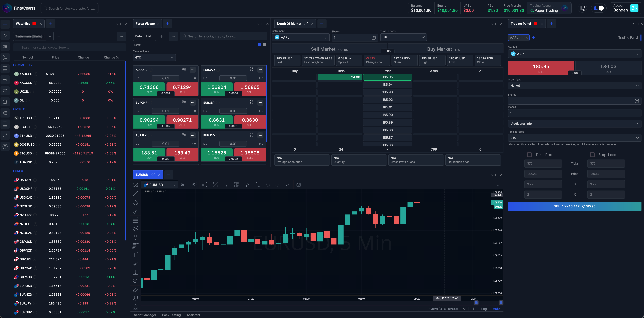
Task: Open the workspace layout icon in header
Action: coord(582,8)
